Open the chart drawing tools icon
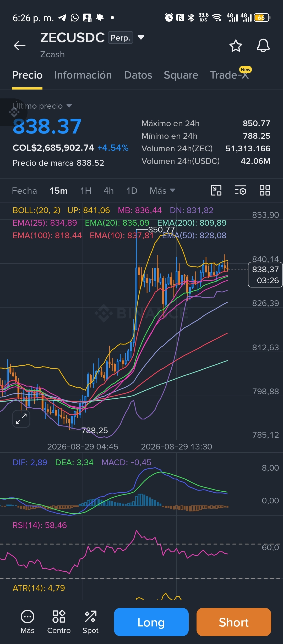Viewport: 283px width, 644px height. (216, 190)
